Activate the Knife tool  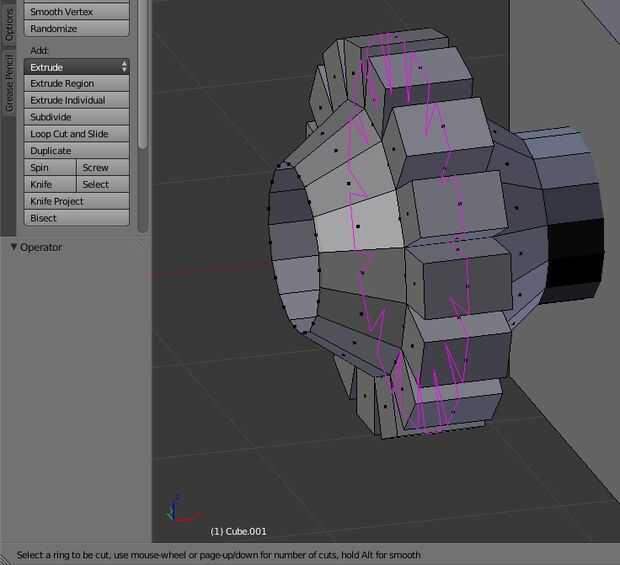pyautogui.click(x=50, y=185)
